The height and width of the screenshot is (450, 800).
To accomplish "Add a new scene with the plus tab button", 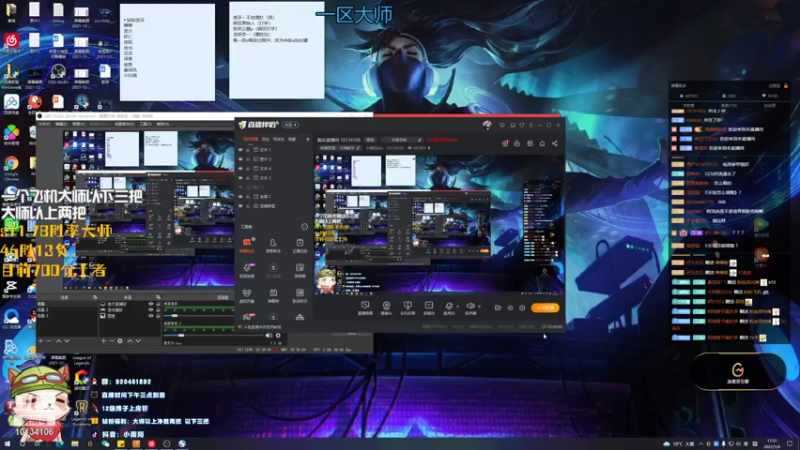I will tap(308, 139).
